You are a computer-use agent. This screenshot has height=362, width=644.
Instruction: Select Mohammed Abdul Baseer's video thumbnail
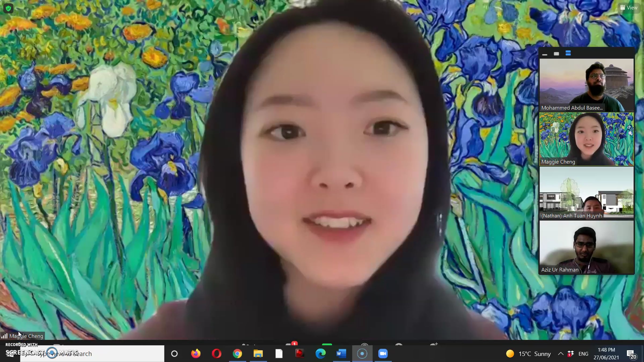587,85
